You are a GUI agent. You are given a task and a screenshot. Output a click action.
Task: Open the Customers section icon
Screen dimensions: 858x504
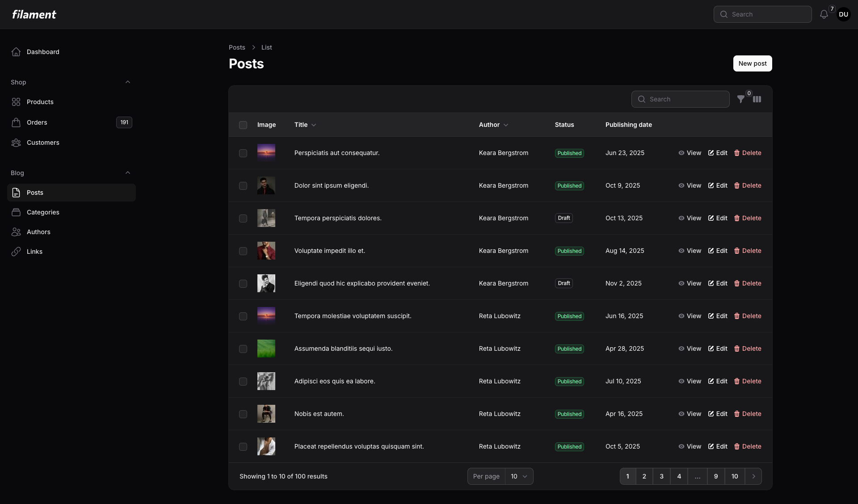pyautogui.click(x=16, y=143)
